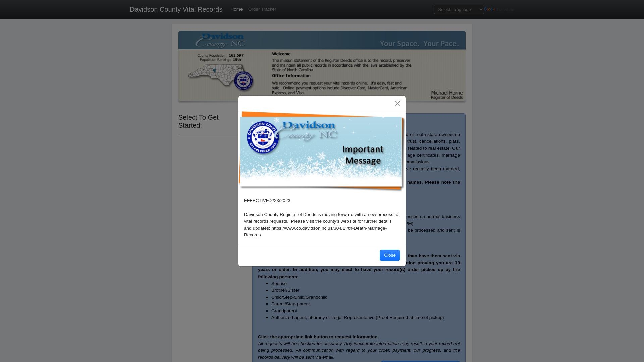Viewport: 644px width, 362px height.
Task: Click the Davidson County NC seal icon
Action: point(261,136)
